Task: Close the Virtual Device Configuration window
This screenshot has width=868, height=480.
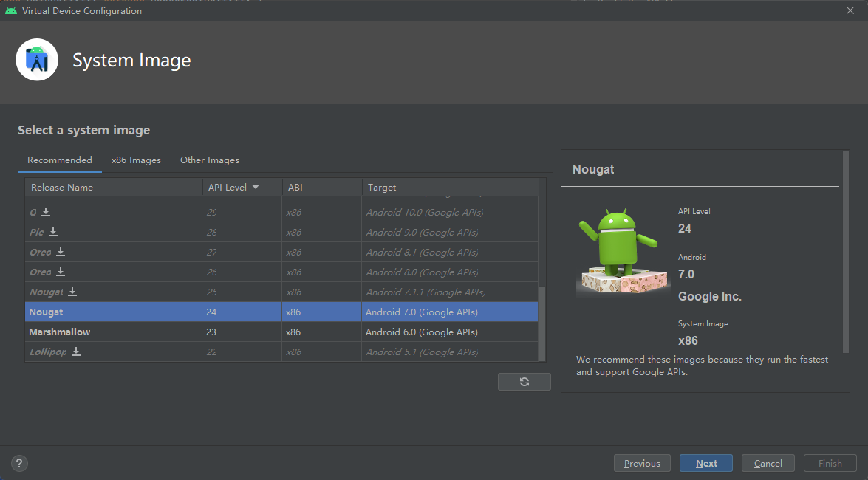Action: pyautogui.click(x=850, y=10)
